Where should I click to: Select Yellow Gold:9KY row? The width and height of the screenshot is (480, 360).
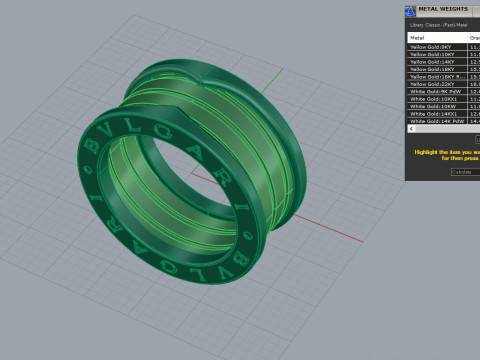443,47
